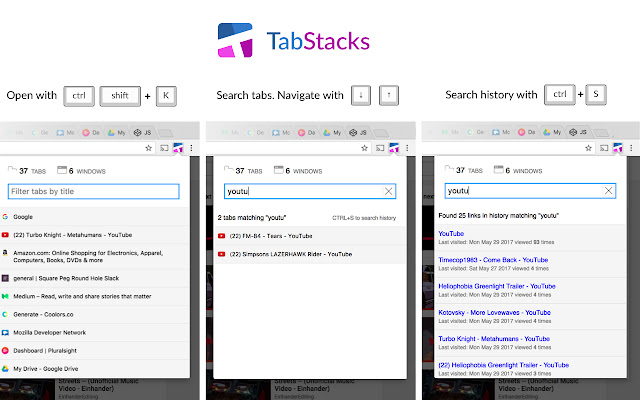
Task: Click the down arrow key graphic
Action: pos(361,96)
